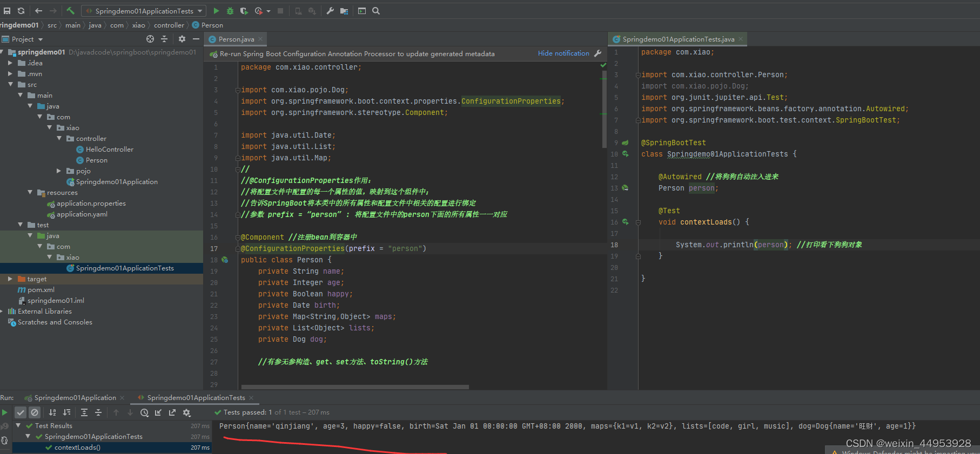Click controller breadcrumb in navigation bar
Image resolution: width=980 pixels, height=454 pixels.
click(x=169, y=25)
